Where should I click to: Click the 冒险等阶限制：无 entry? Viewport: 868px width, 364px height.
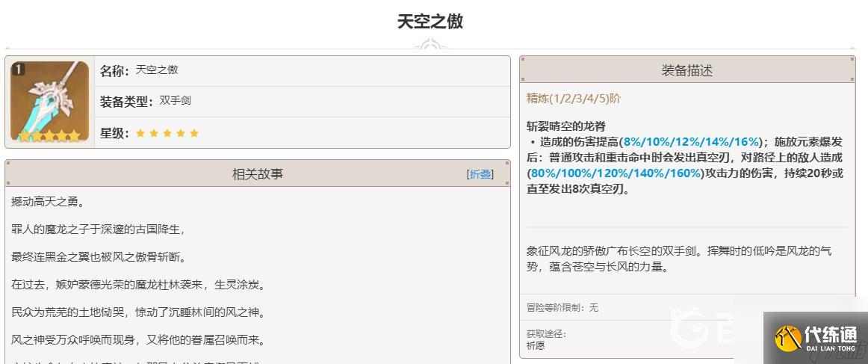[x=562, y=307]
